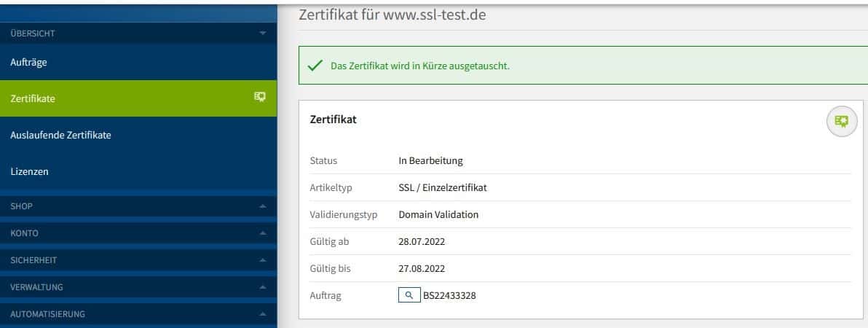The height and width of the screenshot is (328, 868).
Task: Click the 'Zertifikat für www.ssl-test.de' heading
Action: 392,15
